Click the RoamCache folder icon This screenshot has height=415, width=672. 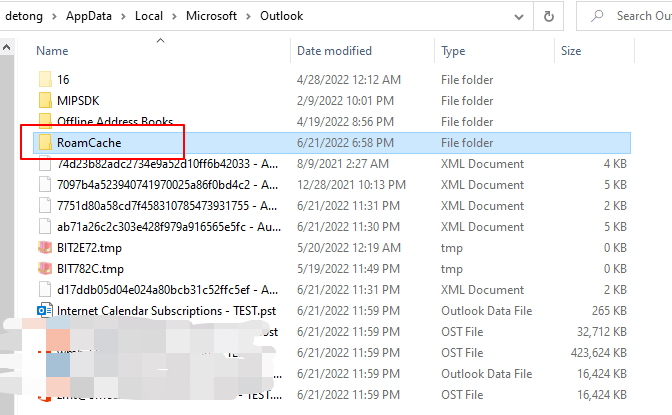44,143
